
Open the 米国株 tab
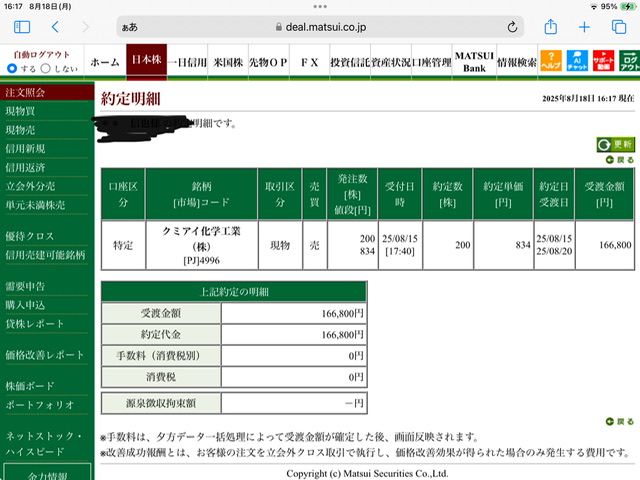tap(228, 62)
